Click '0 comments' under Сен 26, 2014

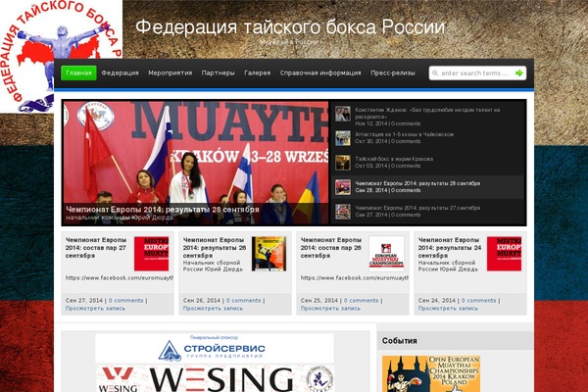pyautogui.click(x=243, y=301)
